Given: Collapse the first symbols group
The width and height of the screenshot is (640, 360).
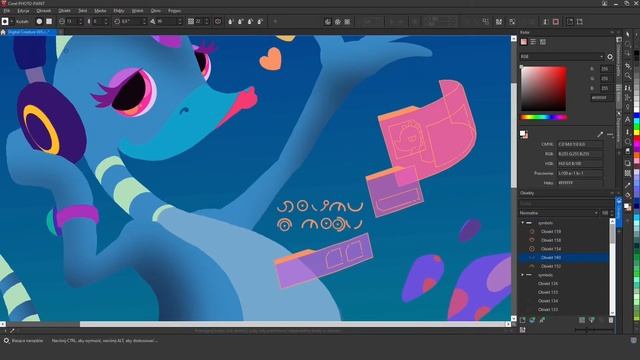Looking at the screenshot, I should [522, 223].
